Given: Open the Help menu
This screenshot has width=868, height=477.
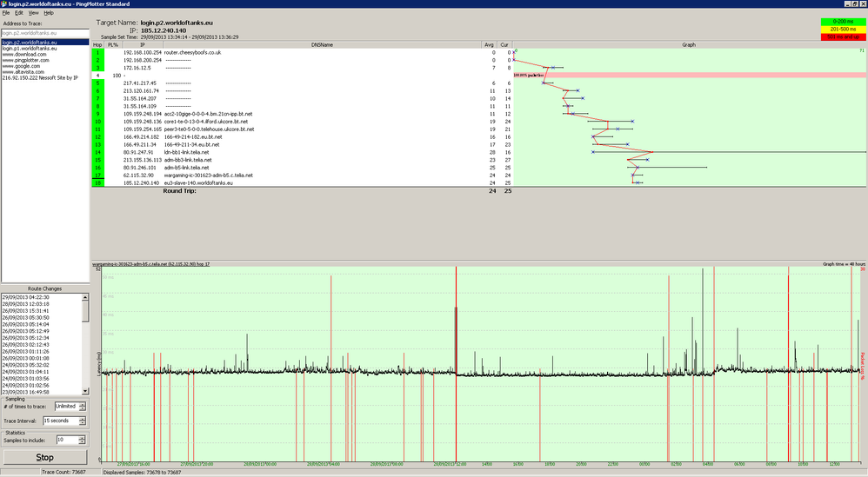Looking at the screenshot, I should point(49,13).
